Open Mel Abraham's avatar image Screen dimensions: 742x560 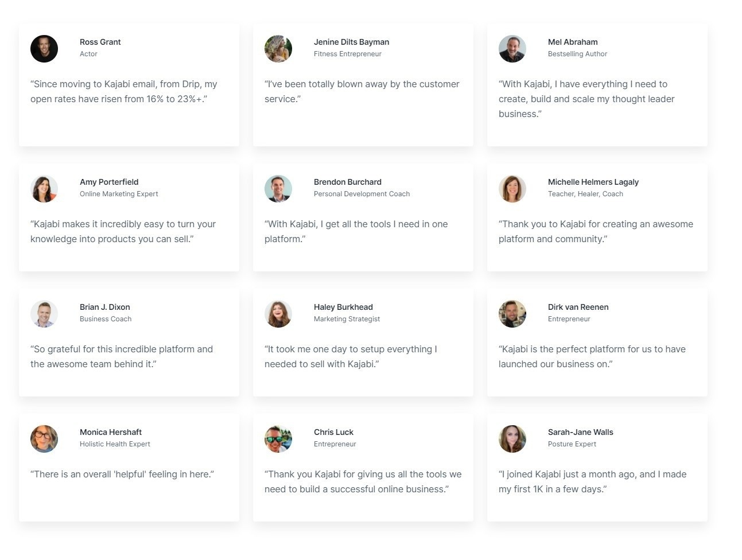[x=512, y=49]
